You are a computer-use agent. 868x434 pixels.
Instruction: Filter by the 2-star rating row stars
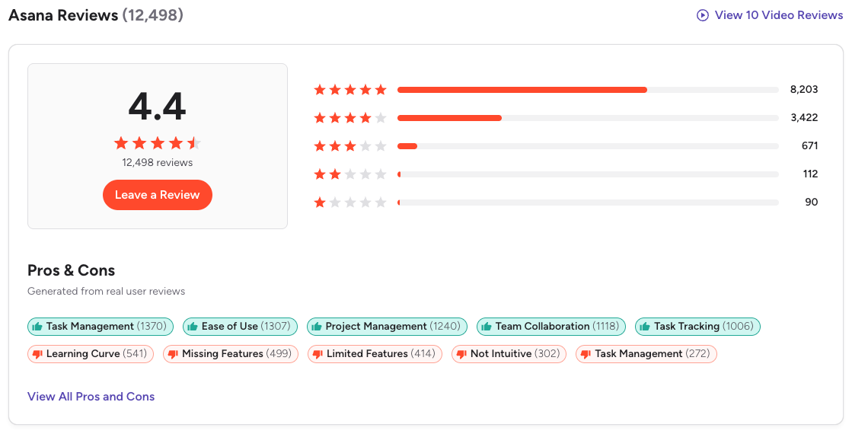349,174
